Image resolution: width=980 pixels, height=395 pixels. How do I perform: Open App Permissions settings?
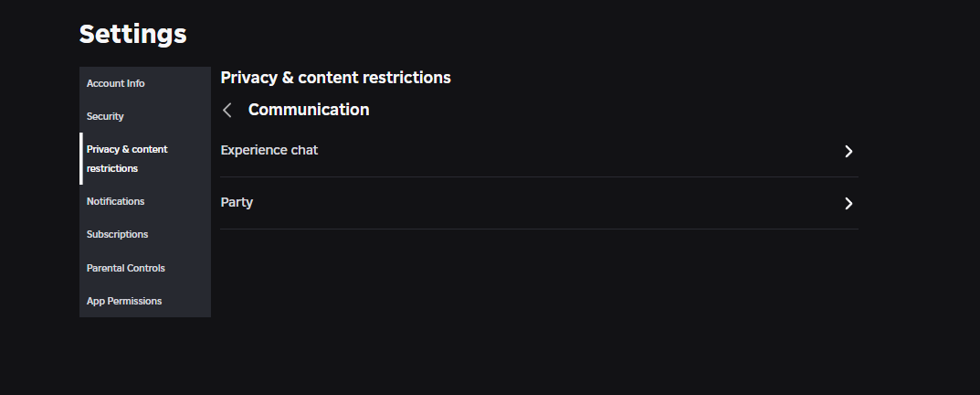click(124, 301)
